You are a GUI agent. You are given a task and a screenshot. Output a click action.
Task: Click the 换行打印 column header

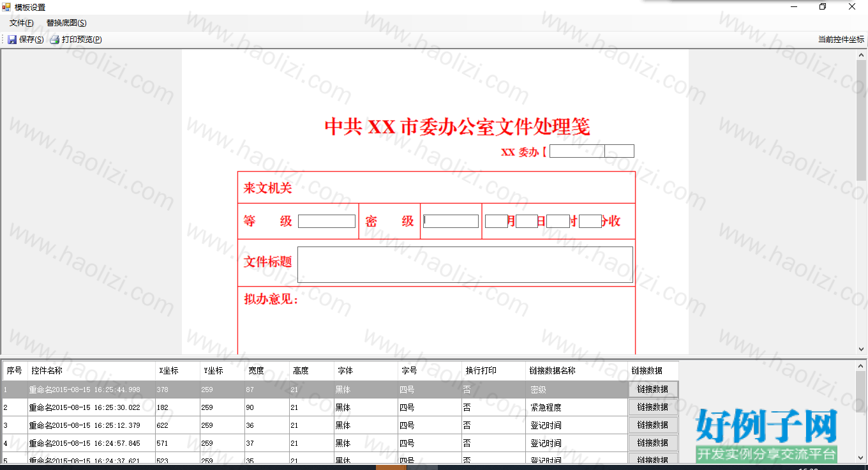click(x=493, y=370)
